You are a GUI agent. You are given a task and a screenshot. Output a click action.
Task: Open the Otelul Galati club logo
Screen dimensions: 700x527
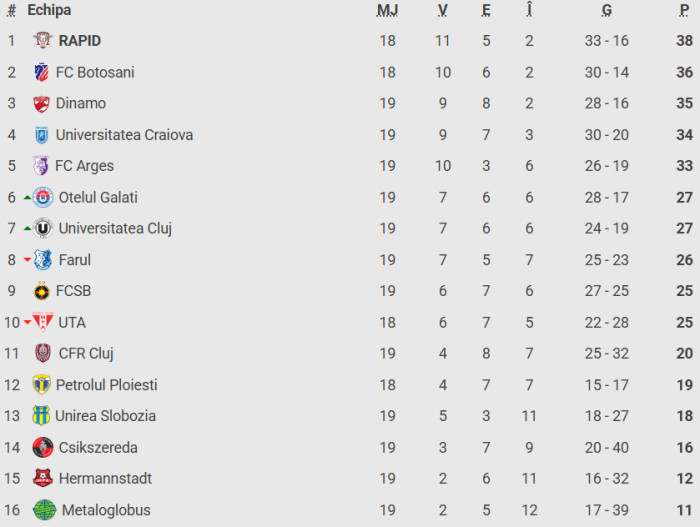42,197
